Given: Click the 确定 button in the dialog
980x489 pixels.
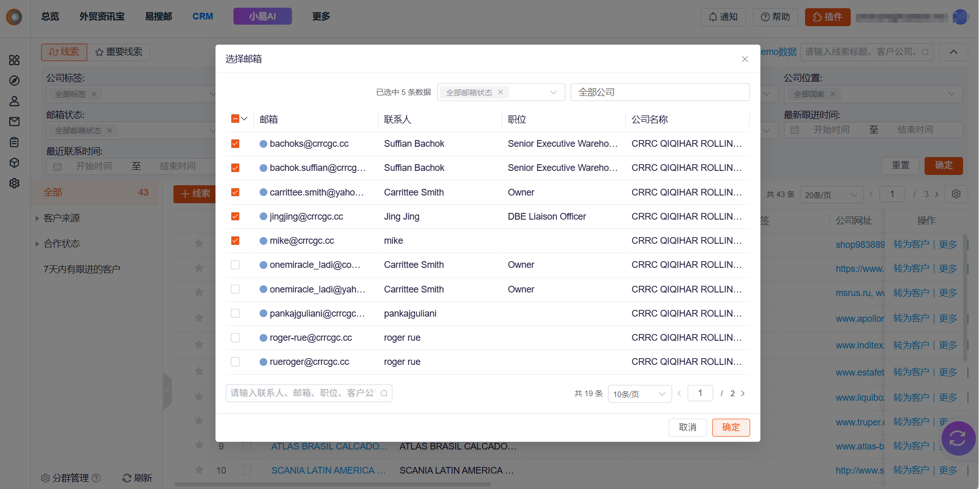Looking at the screenshot, I should [731, 427].
